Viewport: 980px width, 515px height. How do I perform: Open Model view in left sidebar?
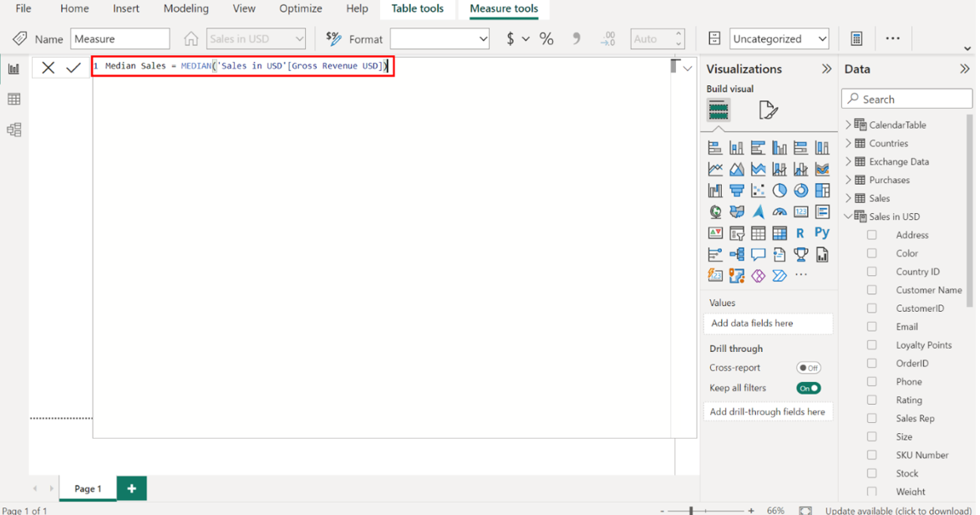click(14, 130)
